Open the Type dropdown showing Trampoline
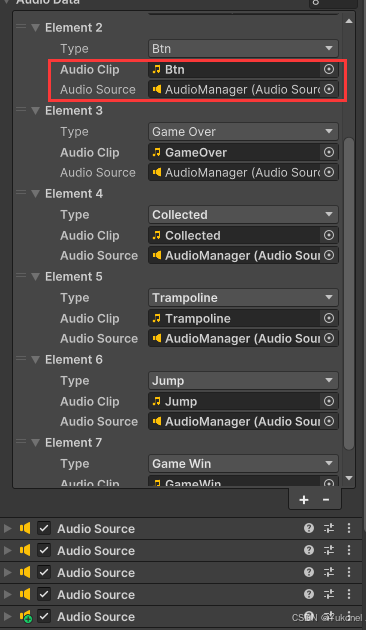Screen dimensions: 366x630 point(243,298)
